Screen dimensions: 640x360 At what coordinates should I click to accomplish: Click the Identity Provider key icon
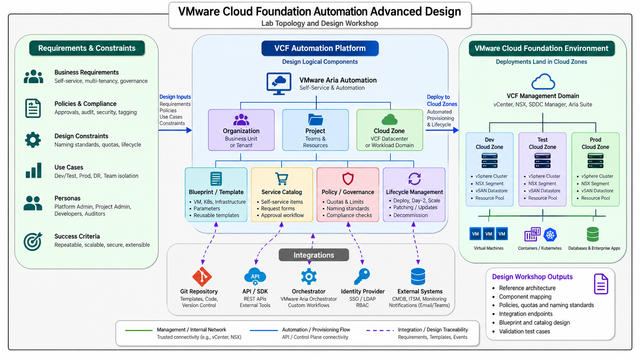click(362, 277)
